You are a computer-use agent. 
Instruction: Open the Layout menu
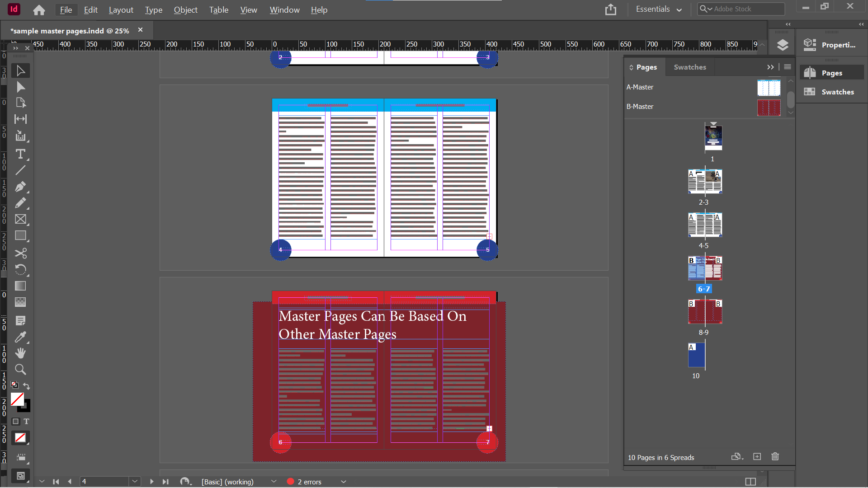(x=121, y=9)
